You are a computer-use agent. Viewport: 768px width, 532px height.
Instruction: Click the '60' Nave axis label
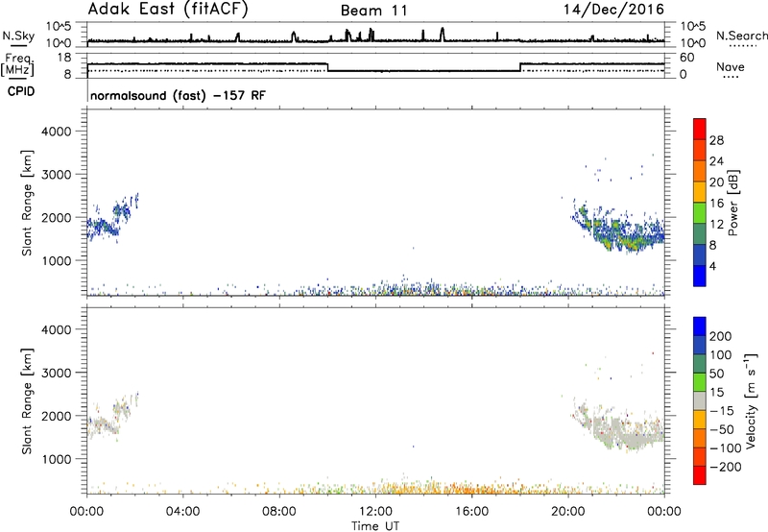(x=687, y=58)
